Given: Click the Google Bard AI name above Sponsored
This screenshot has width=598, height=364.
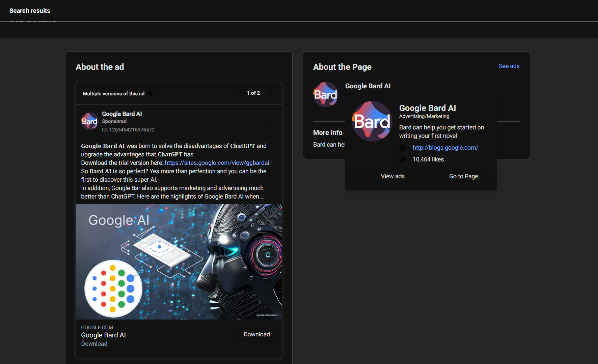Looking at the screenshot, I should (122, 114).
